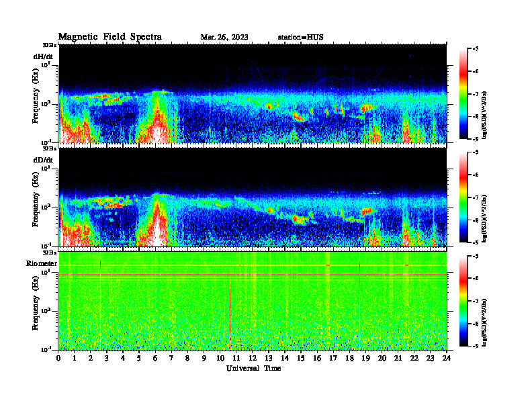Select the -9 value on dH/dt color scale
This screenshot has width=532, height=411.
[476, 139]
